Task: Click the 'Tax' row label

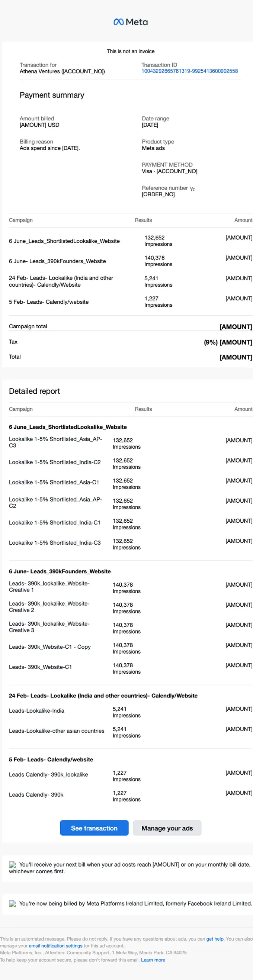Action: pos(13,342)
